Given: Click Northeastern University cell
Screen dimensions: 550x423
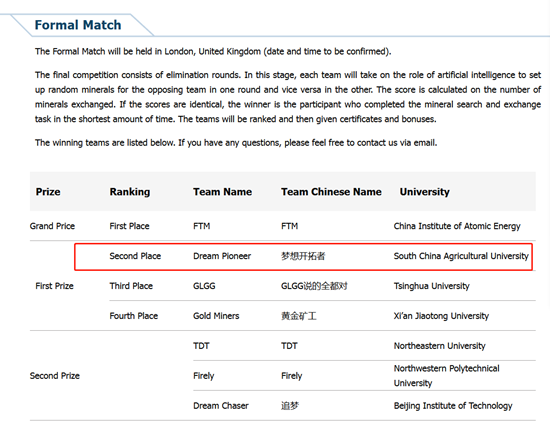Looking at the screenshot, I should click(440, 346).
